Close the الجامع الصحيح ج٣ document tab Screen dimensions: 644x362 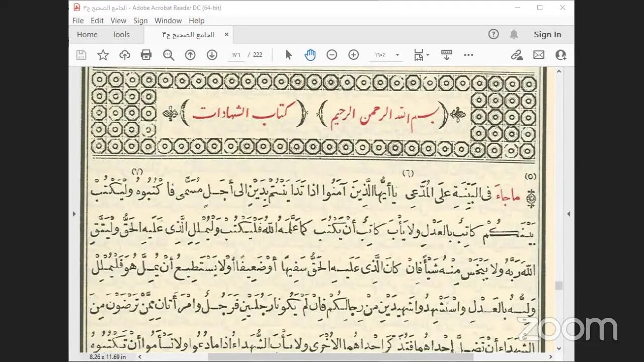pos(226,34)
